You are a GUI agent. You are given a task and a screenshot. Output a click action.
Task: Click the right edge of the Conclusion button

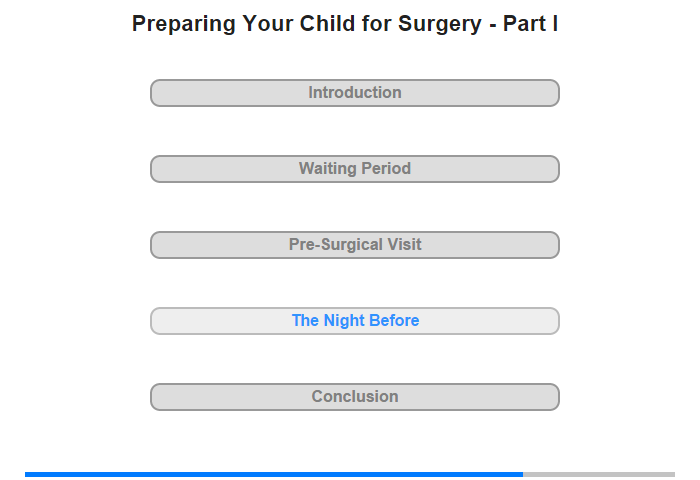point(557,397)
